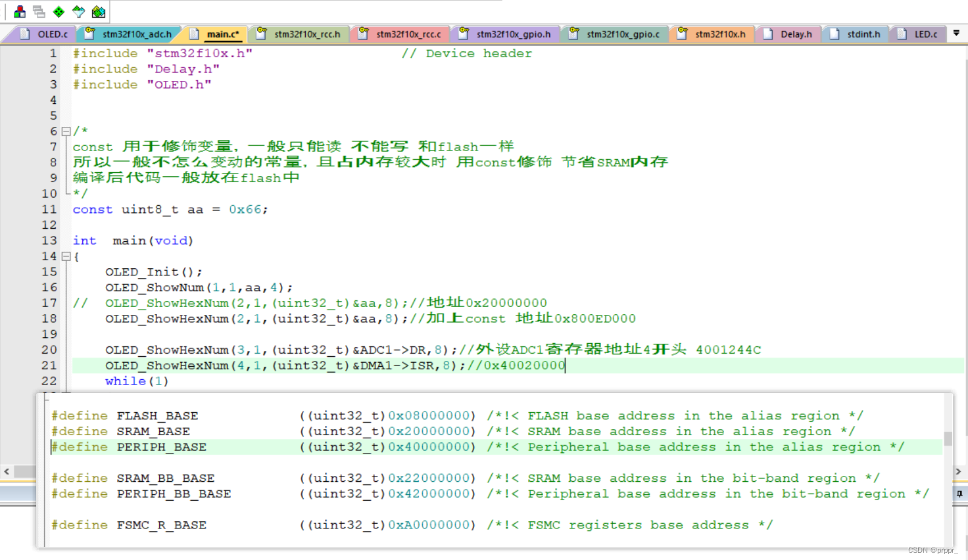Launch the Pack Installer toolbar icon

(x=98, y=11)
